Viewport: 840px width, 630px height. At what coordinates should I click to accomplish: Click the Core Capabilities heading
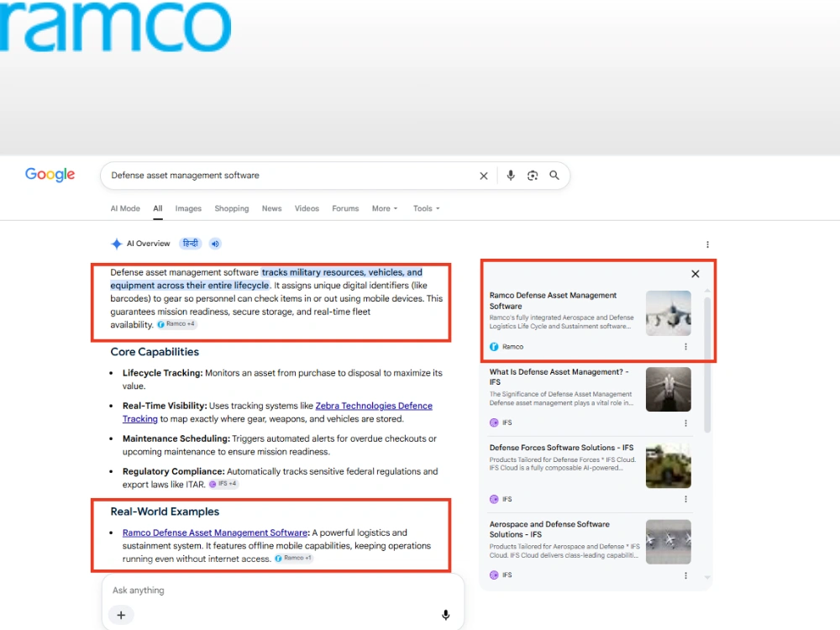click(155, 352)
